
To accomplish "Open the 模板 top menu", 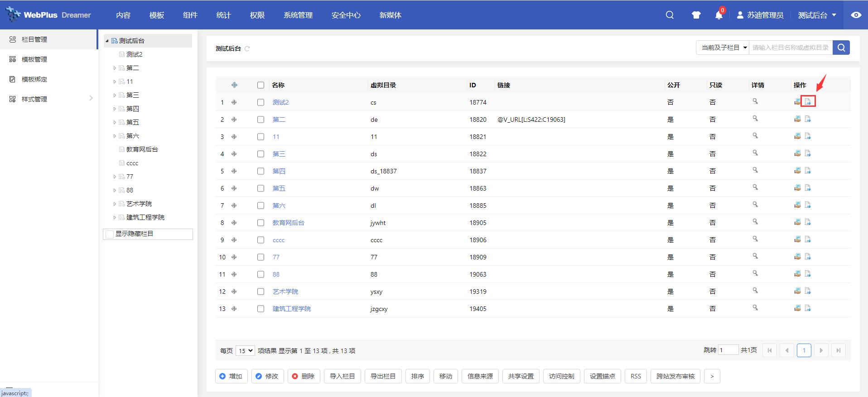I will point(157,15).
